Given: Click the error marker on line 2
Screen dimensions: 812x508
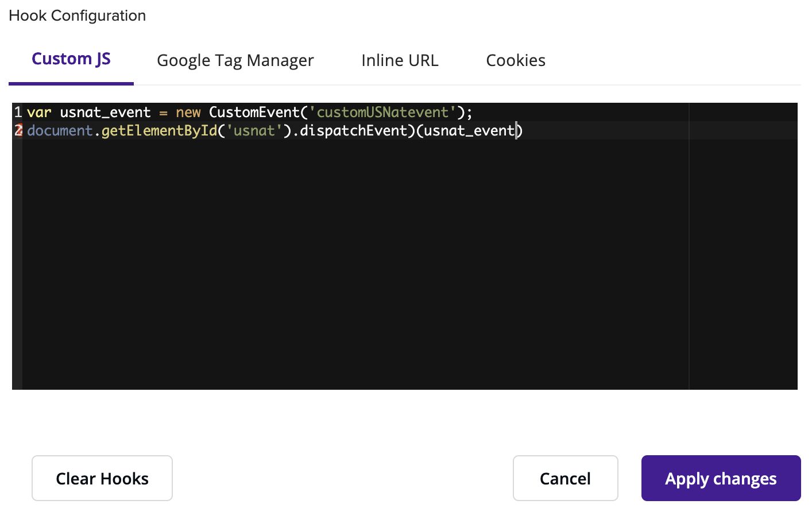Looking at the screenshot, I should (18, 130).
